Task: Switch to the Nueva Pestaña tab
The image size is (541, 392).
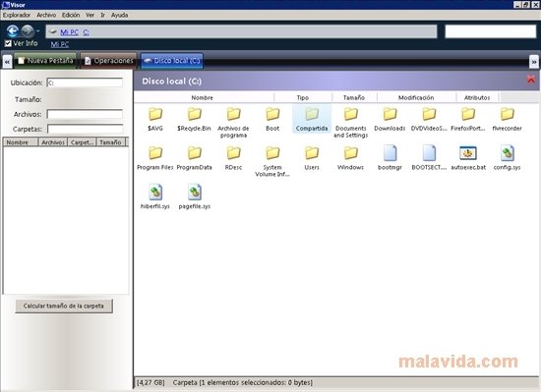Action: point(45,61)
